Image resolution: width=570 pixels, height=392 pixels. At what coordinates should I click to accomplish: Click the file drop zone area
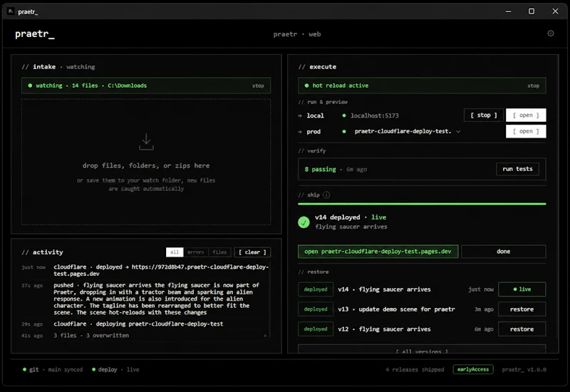(146, 162)
